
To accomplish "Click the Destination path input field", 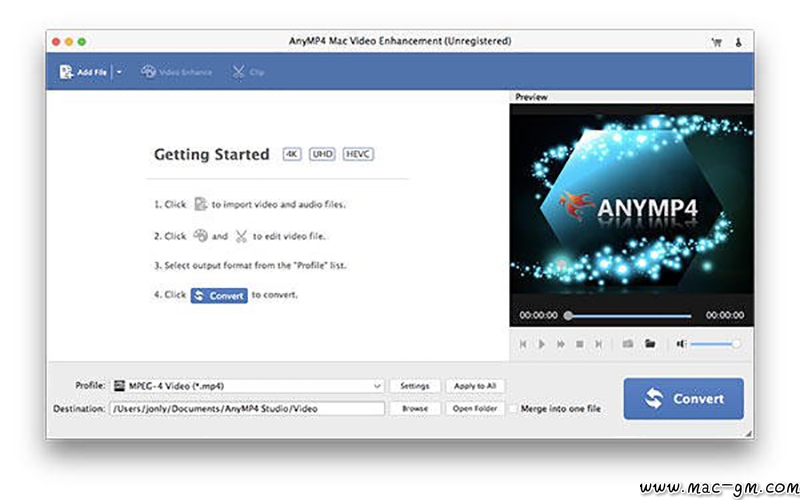I will point(247,409).
